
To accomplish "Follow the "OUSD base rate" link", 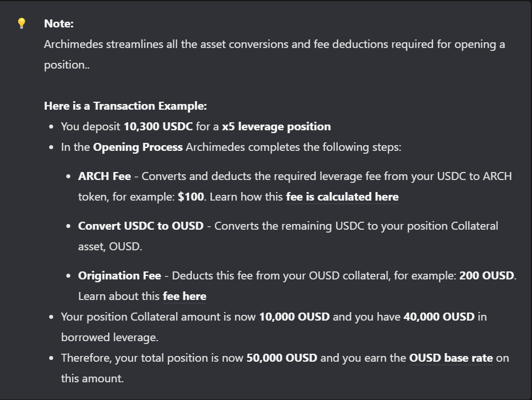I will tap(451, 358).
